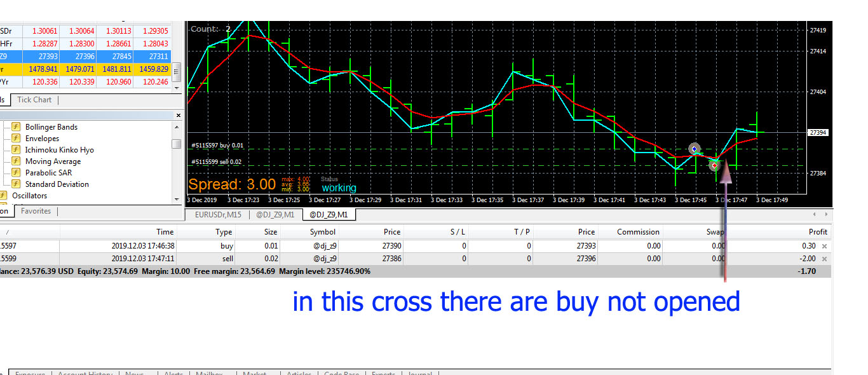
Task: Click the open price 27386 cell
Action: (x=392, y=259)
